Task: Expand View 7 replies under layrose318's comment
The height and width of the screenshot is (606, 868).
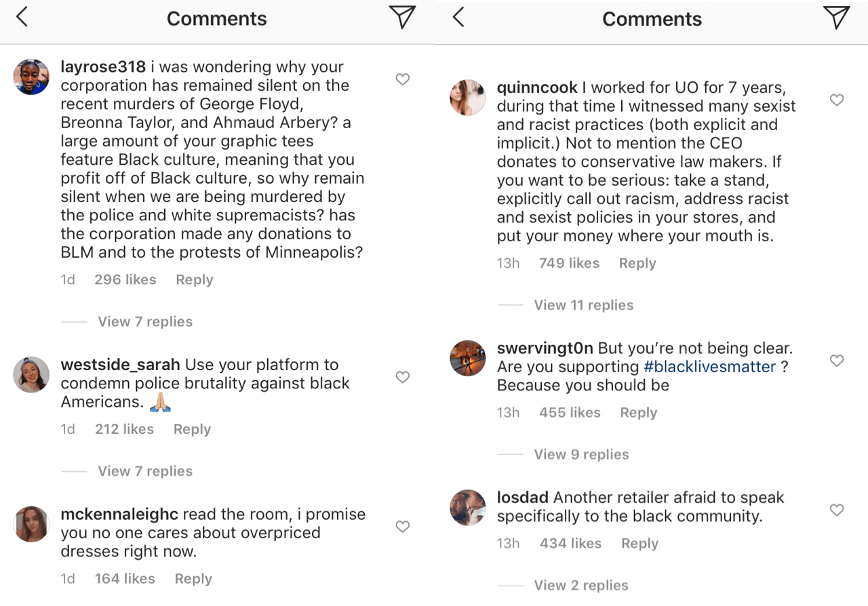Action: (x=145, y=322)
